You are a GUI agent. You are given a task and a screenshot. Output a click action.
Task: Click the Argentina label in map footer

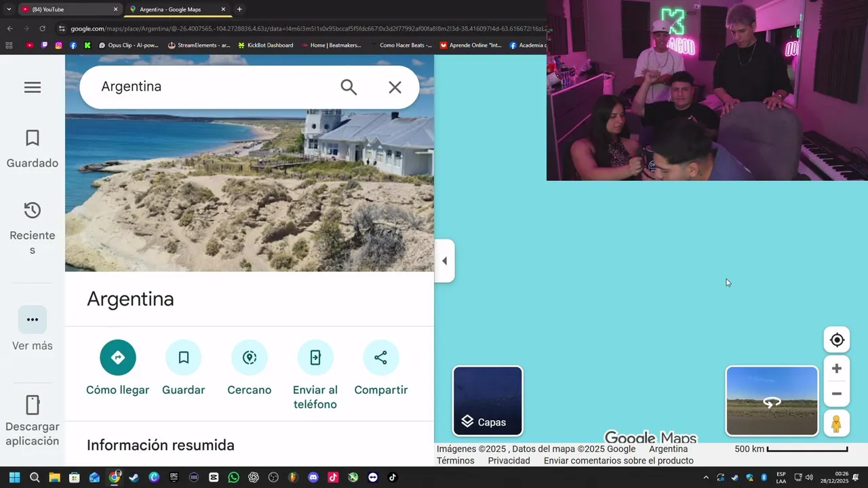(x=668, y=449)
